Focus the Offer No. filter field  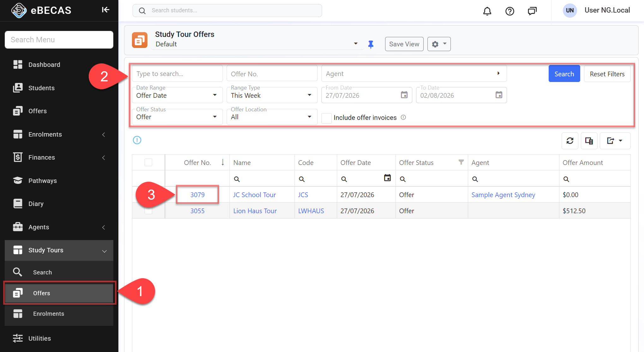click(x=272, y=74)
